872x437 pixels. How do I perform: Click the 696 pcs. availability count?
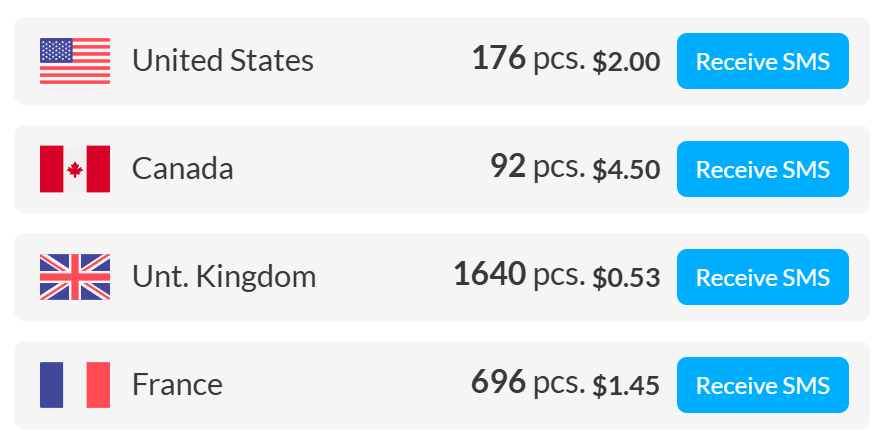coord(528,381)
